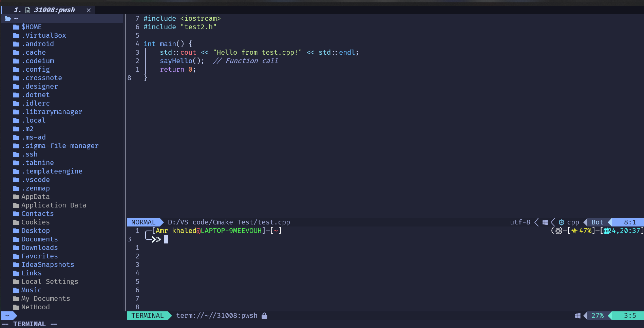Click the atom icon in terminal prompt

click(558, 231)
